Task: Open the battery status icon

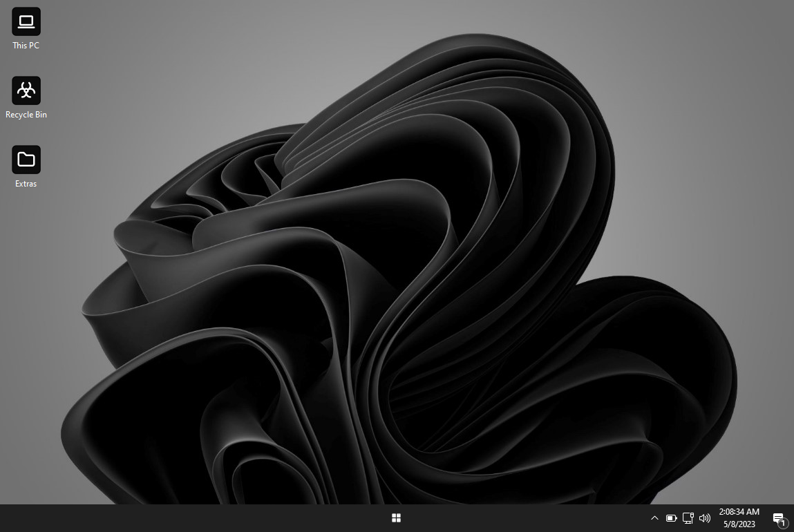Action: [x=672, y=517]
